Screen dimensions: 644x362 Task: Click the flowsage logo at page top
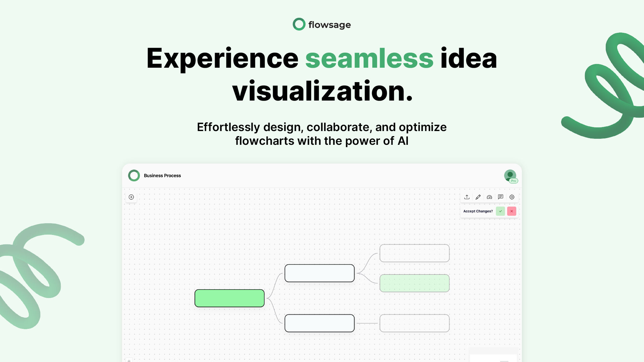pos(322,24)
